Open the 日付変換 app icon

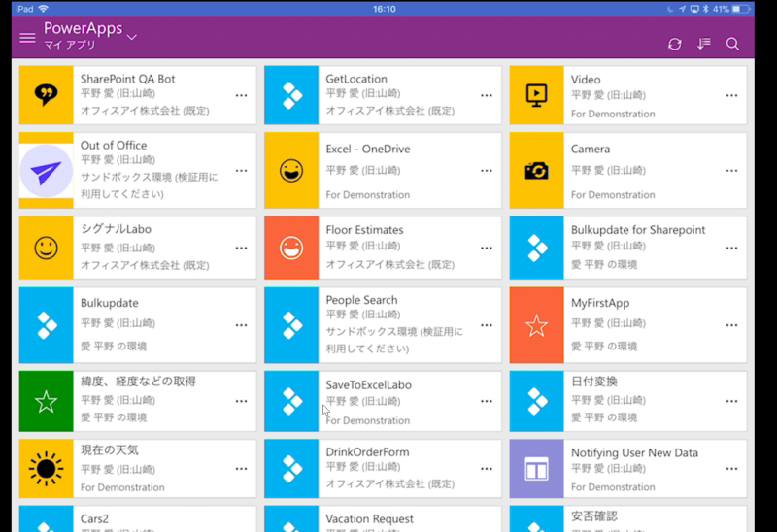click(x=537, y=401)
